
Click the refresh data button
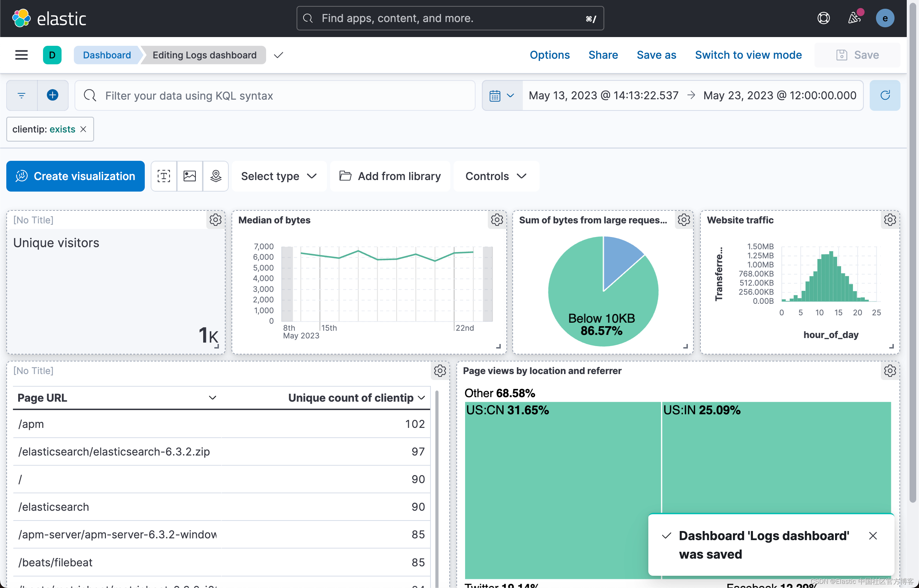[885, 95]
